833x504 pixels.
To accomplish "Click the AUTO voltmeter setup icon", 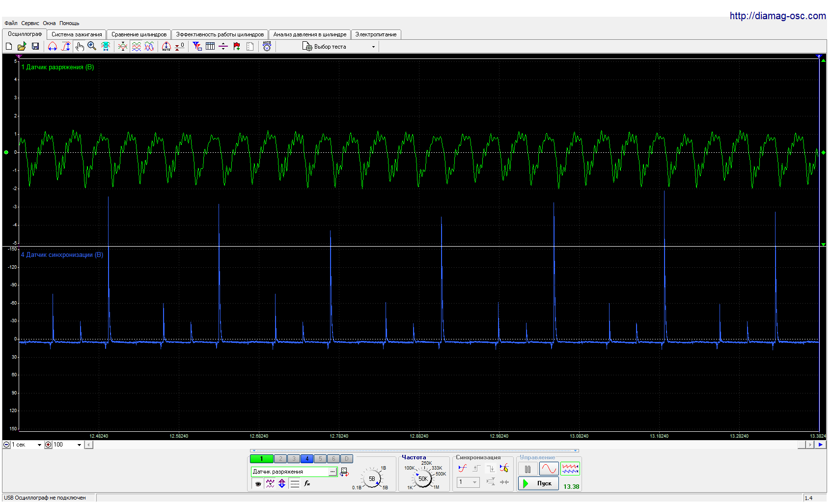I will coord(267,46).
